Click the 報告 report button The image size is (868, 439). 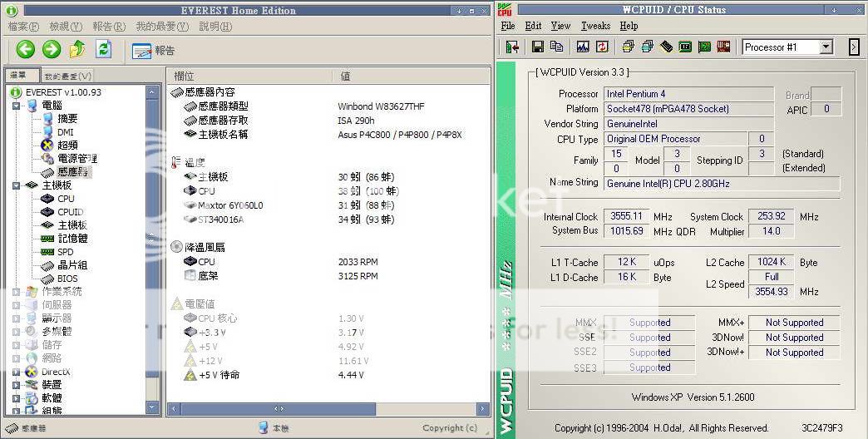[x=154, y=50]
